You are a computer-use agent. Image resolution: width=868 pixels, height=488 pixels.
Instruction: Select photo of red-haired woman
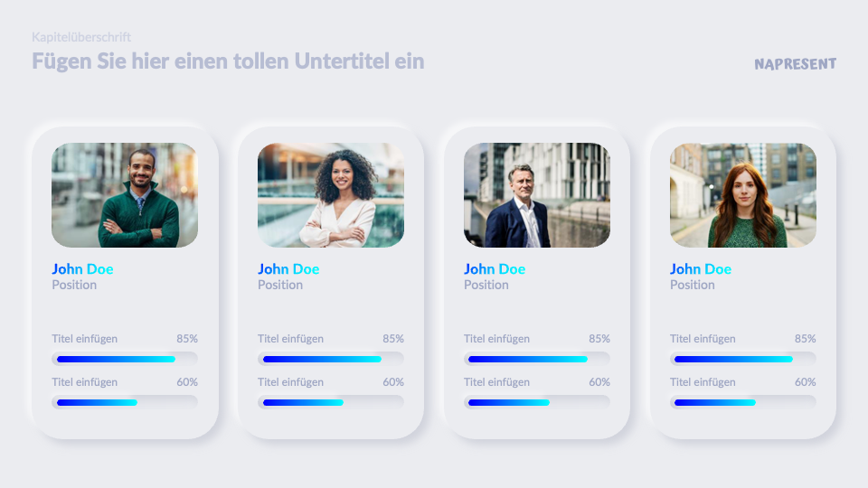pyautogui.click(x=743, y=195)
